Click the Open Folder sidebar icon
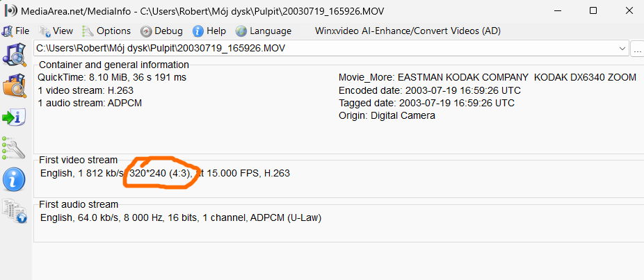The width and height of the screenshot is (644, 280). tap(14, 86)
